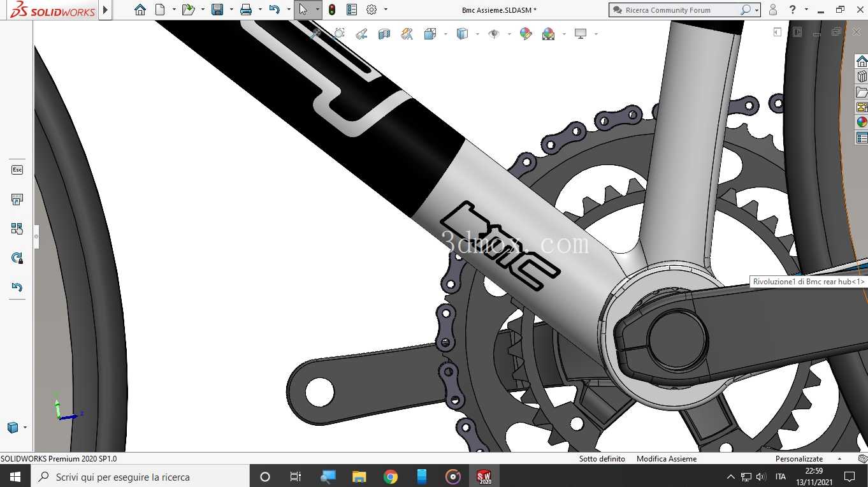Open the Save dropdown arrow
The width and height of the screenshot is (868, 487).
tap(231, 10)
